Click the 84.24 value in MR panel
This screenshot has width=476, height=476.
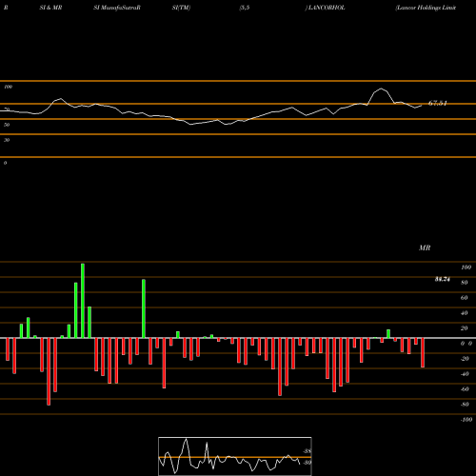coord(443,279)
